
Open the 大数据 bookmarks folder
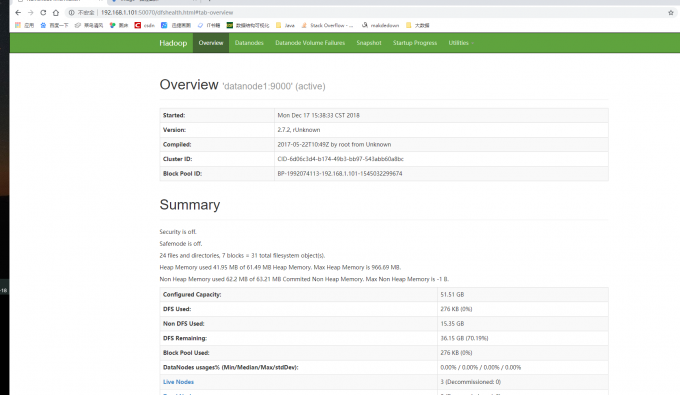point(418,25)
